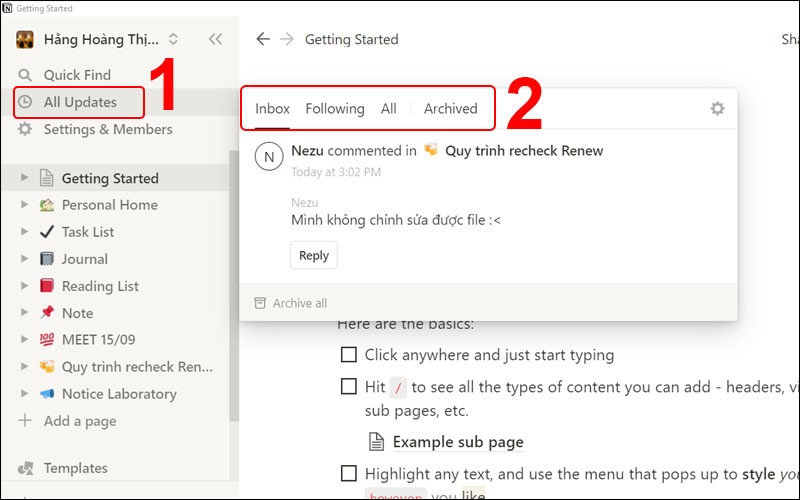Expand the Task List page tree
The height and width of the screenshot is (500, 800).
pyautogui.click(x=23, y=232)
